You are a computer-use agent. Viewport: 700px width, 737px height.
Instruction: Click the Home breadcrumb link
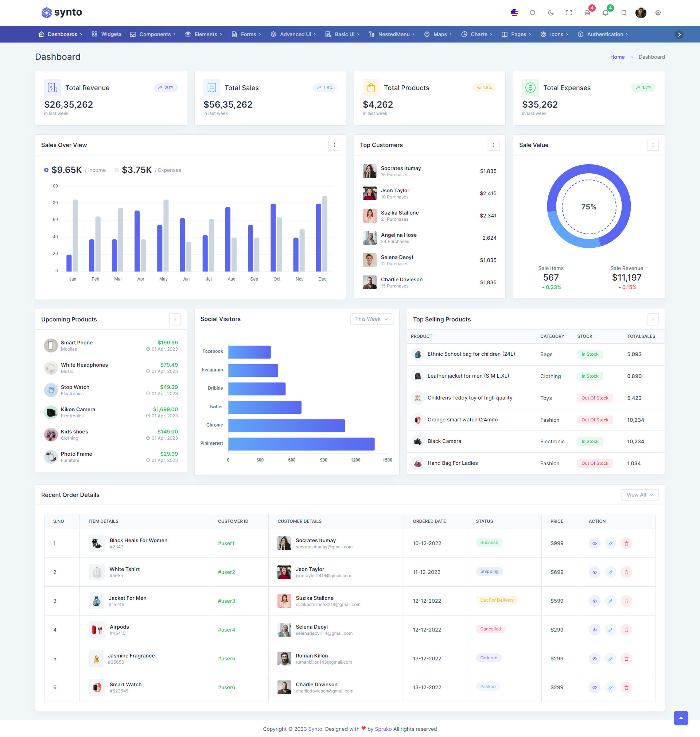[617, 57]
